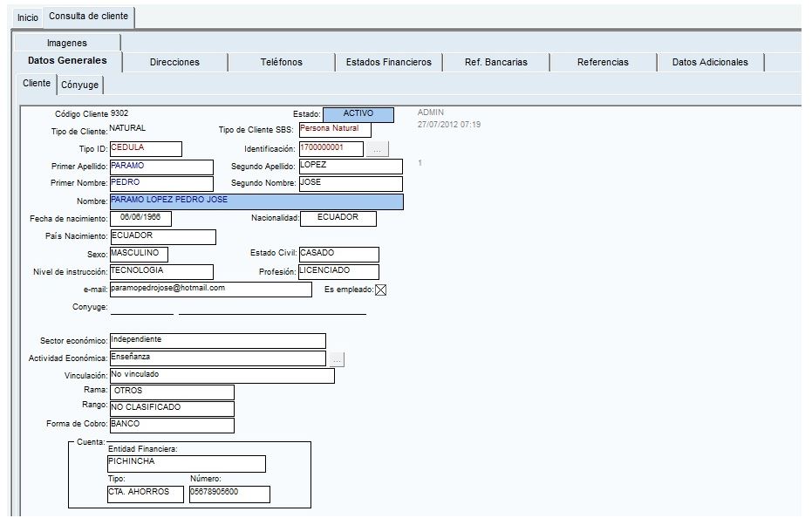Image resolution: width=812 pixels, height=525 pixels.
Task: Click the Profesión field LICENCIADO
Action: click(339, 272)
